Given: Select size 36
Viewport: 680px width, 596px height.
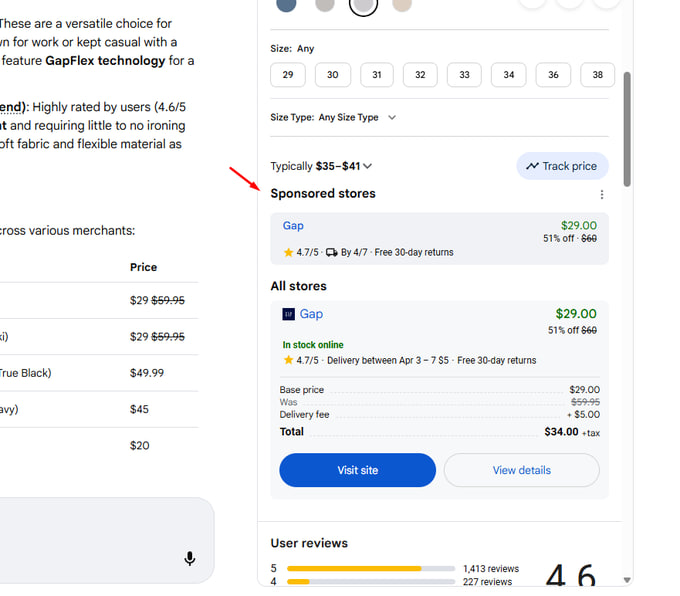Looking at the screenshot, I should 553,75.
